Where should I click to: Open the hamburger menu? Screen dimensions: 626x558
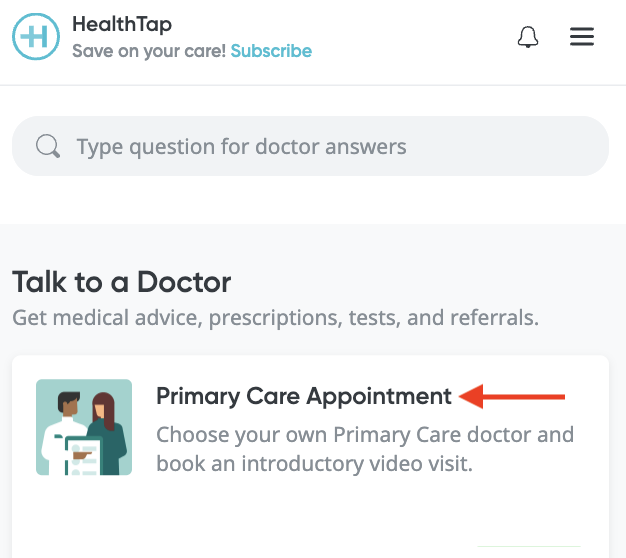pos(582,37)
